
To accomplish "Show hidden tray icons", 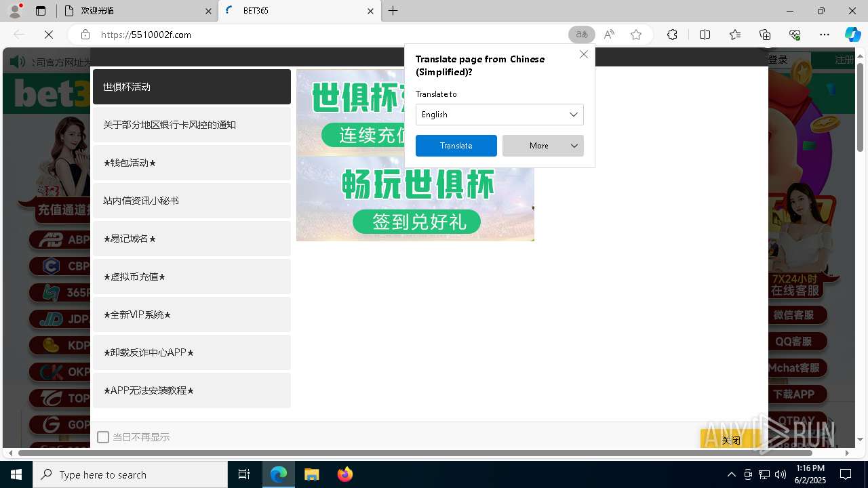I will coord(731,474).
